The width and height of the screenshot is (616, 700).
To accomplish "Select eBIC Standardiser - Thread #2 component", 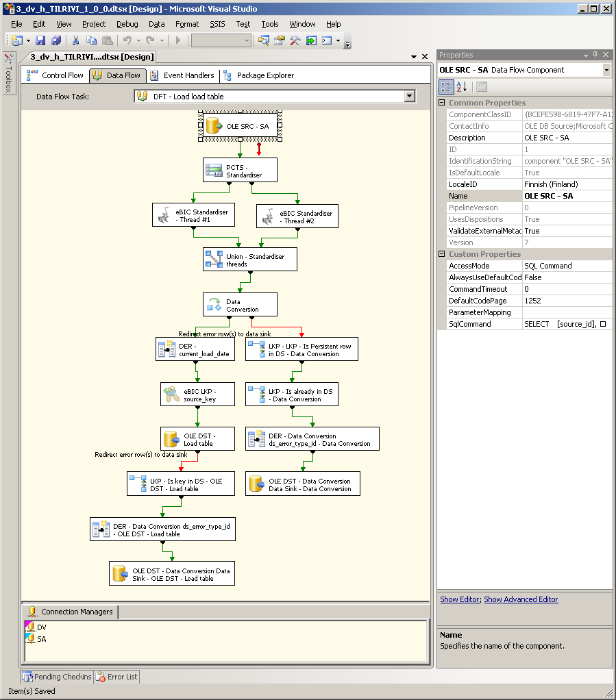I will coord(297,216).
